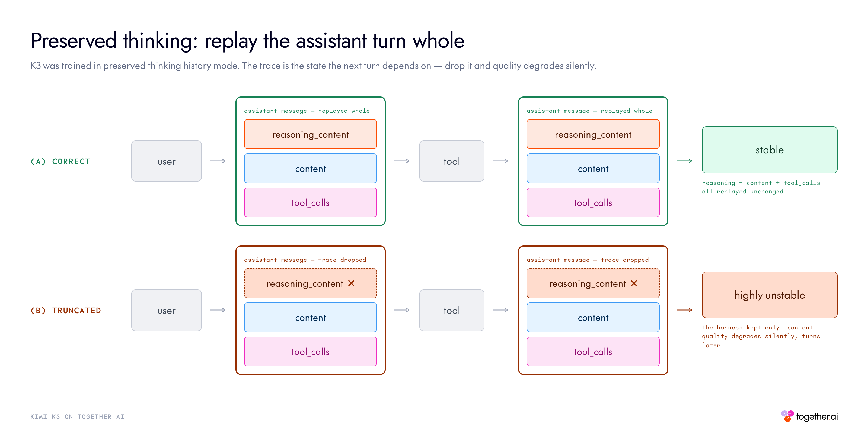
Task: Click the arrow after 'tool' in the CORRECT row
Action: point(501,161)
